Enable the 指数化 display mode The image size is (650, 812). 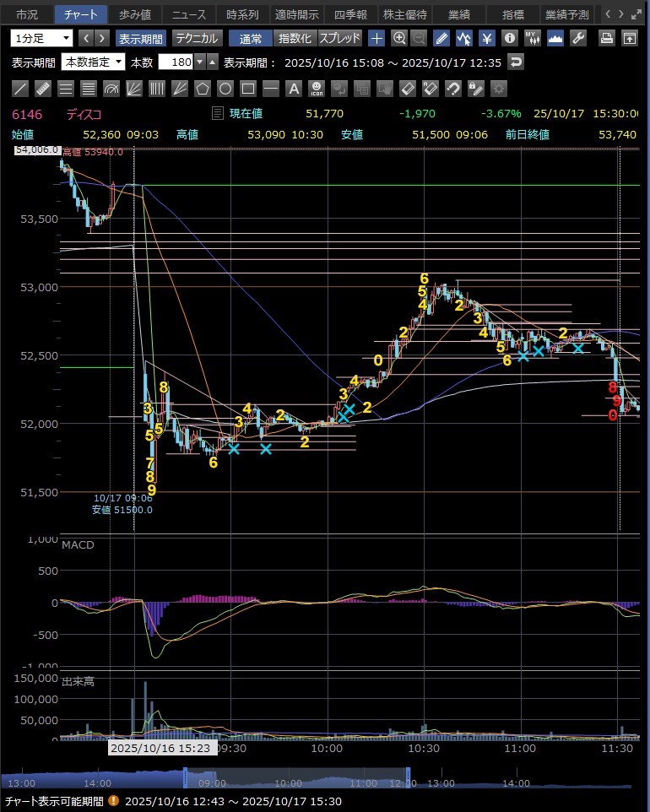[295, 38]
